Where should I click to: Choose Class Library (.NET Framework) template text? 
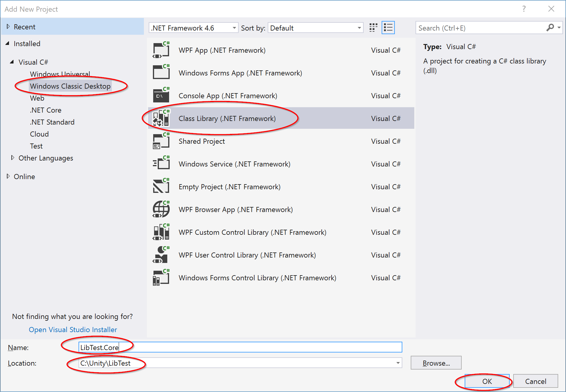coord(227,119)
